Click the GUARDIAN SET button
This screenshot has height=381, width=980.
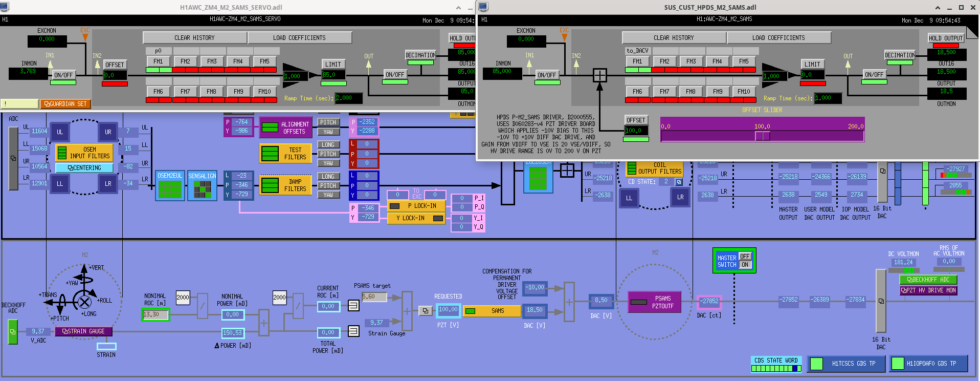65,104
